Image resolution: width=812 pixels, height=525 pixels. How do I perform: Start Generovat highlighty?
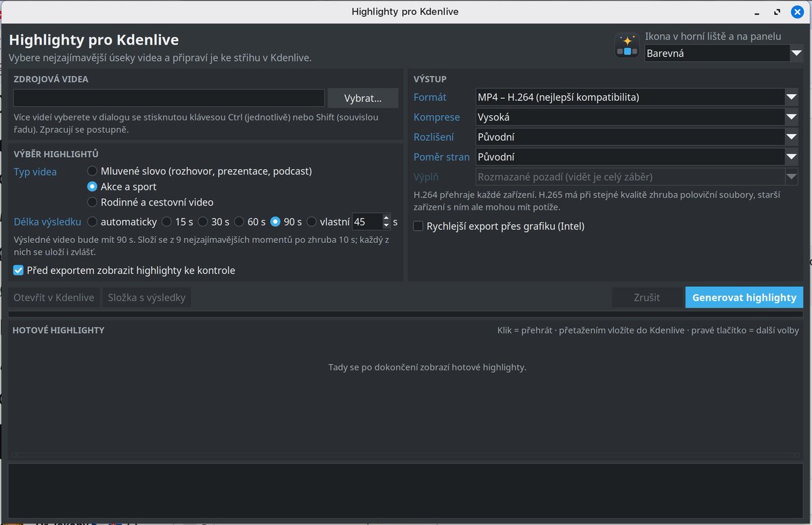tap(744, 298)
